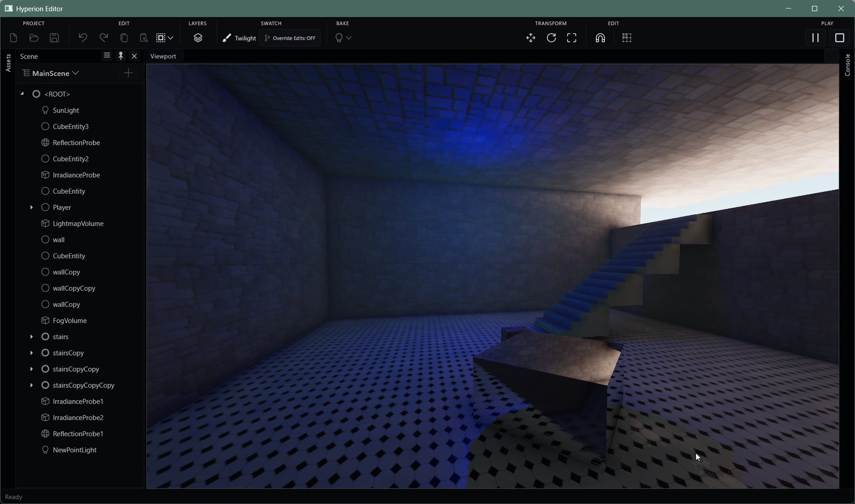Click the SunLight lightbulb icon
This screenshot has width=855, height=504.
tap(45, 110)
